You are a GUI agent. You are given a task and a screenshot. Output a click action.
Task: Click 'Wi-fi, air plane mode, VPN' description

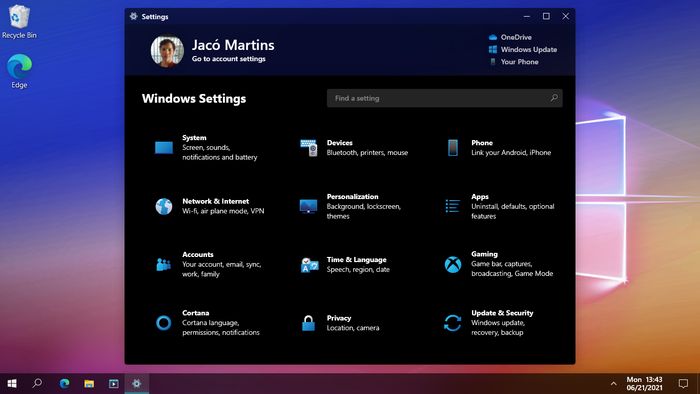pyautogui.click(x=223, y=211)
